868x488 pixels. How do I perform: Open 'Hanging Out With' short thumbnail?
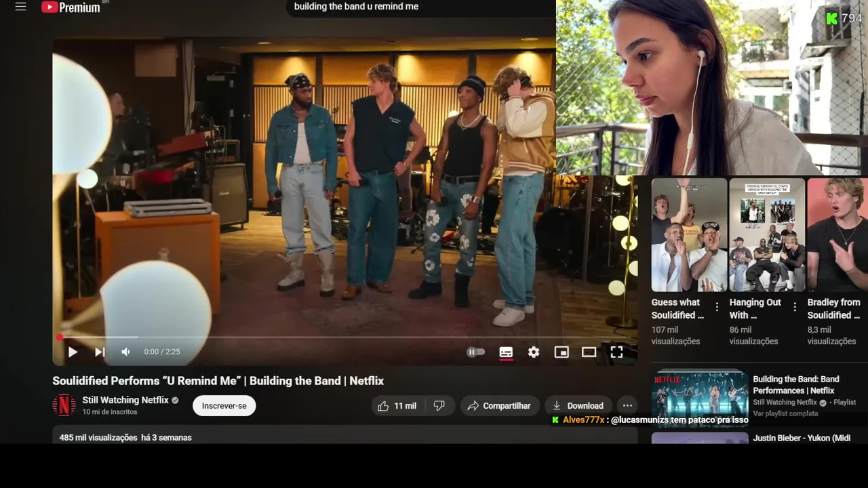[767, 235]
